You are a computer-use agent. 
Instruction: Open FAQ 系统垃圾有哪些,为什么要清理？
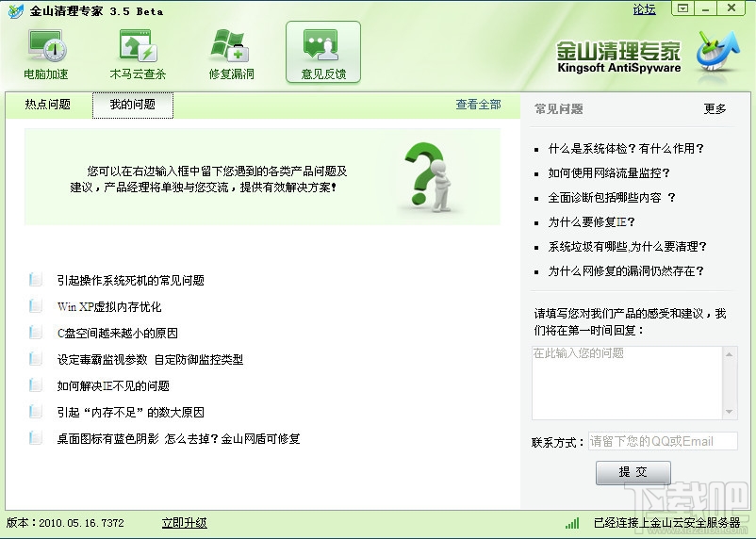click(627, 247)
